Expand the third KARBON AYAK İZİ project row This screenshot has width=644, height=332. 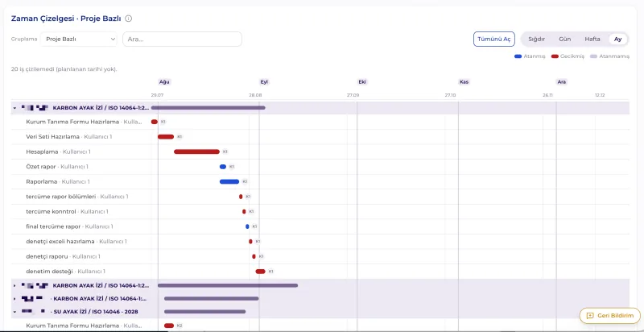click(x=14, y=299)
